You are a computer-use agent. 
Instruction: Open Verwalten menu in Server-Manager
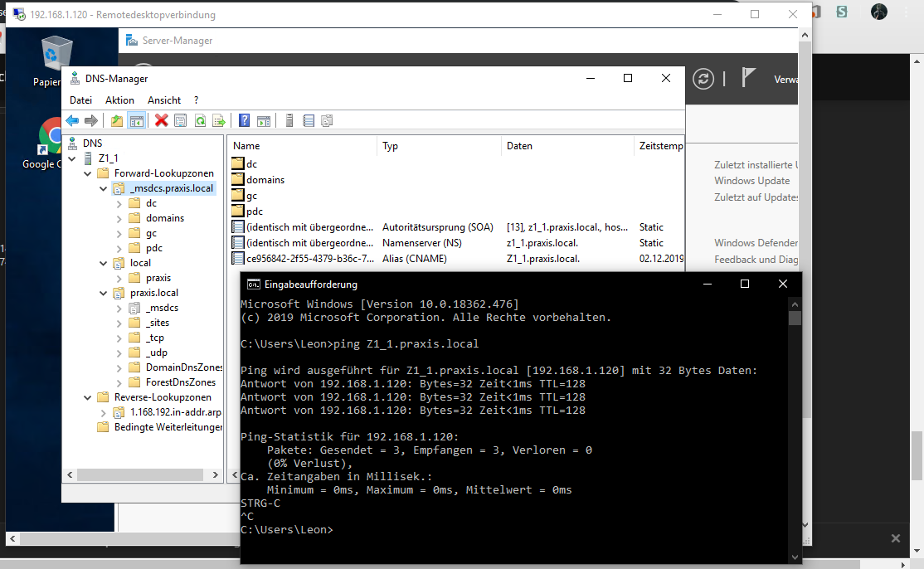coord(785,80)
